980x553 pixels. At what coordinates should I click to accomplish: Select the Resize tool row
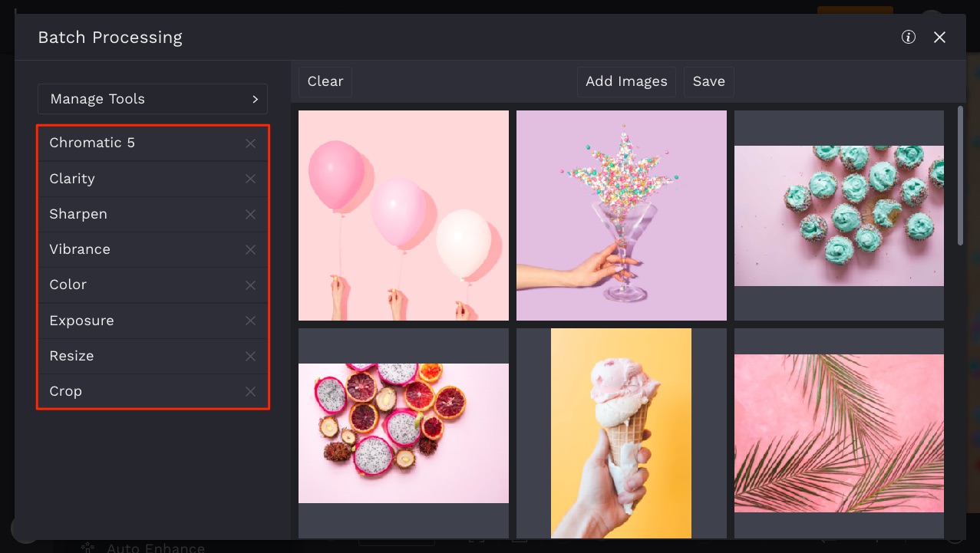pyautogui.click(x=153, y=356)
